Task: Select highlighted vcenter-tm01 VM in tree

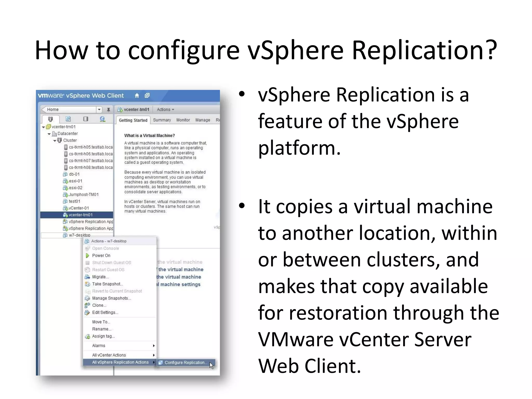Action: click(x=77, y=215)
